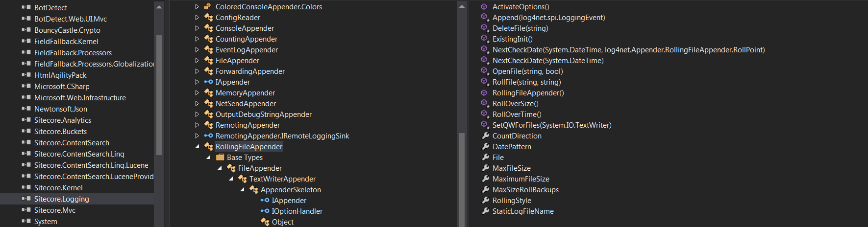Image resolution: width=868 pixels, height=227 pixels.
Task: Click the class icon beside TextWriterAppender
Action: click(242, 179)
